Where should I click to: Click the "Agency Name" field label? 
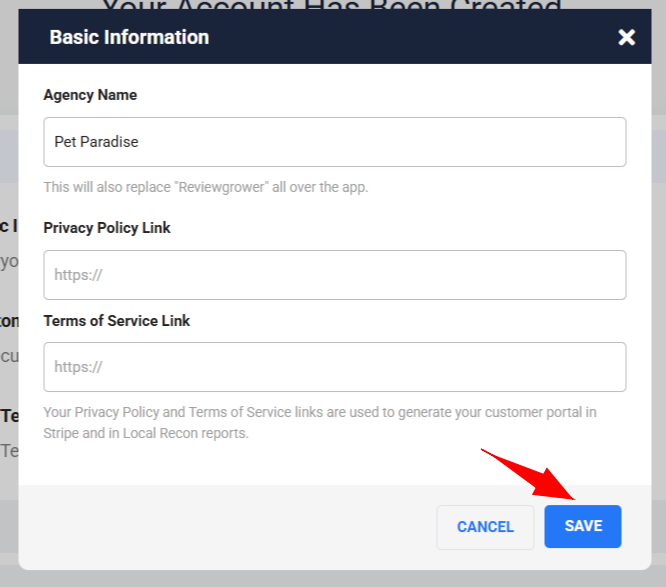90,95
